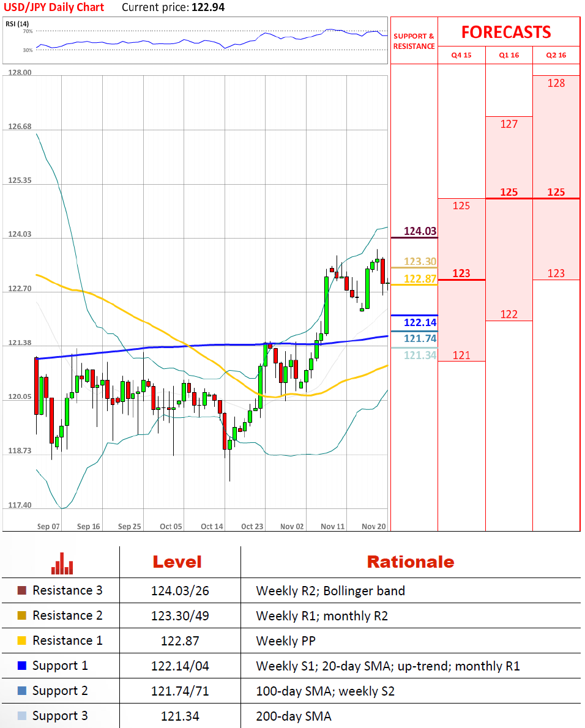Click the Support 1 blue color swatch

22,666
